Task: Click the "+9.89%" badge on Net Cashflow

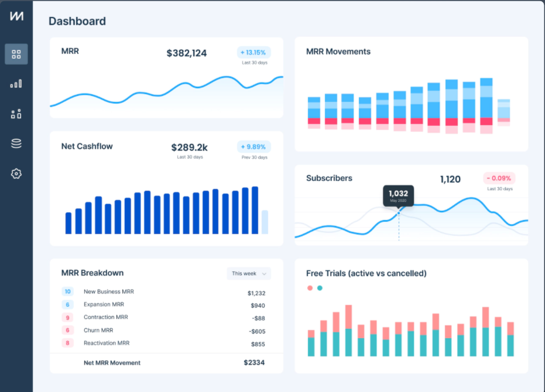Action: point(253,146)
